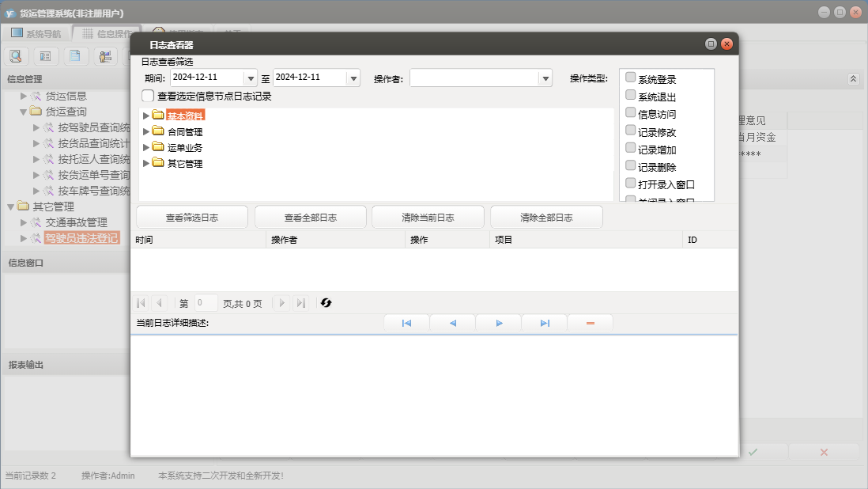This screenshot has height=489, width=868.
Task: Click the 查看筛选日志 button
Action: point(192,218)
